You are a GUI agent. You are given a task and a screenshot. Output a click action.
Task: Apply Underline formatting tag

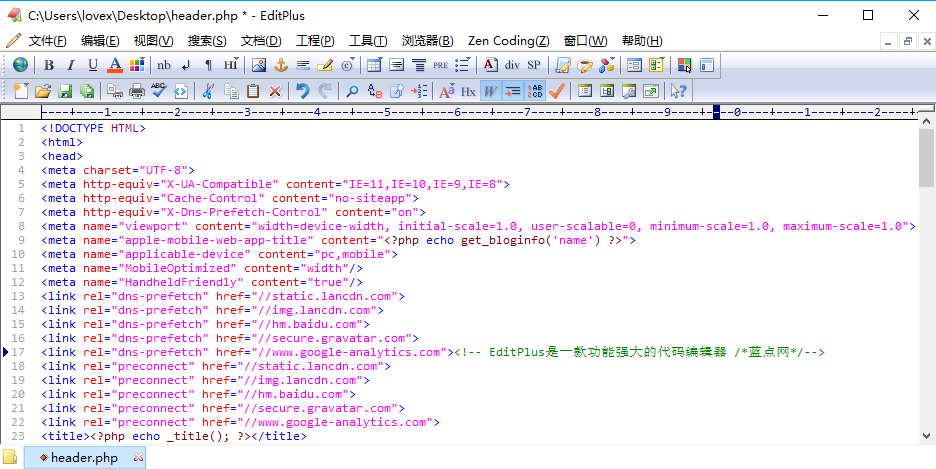point(93,64)
